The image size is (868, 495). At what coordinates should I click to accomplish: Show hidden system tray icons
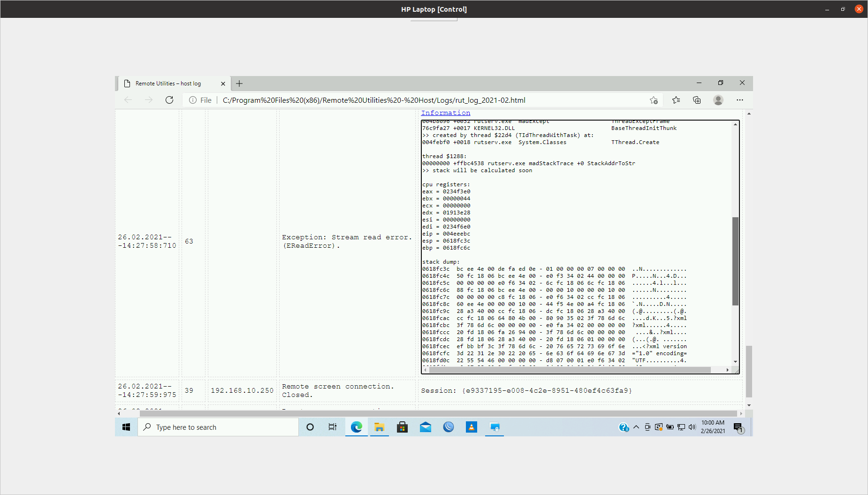click(x=636, y=427)
